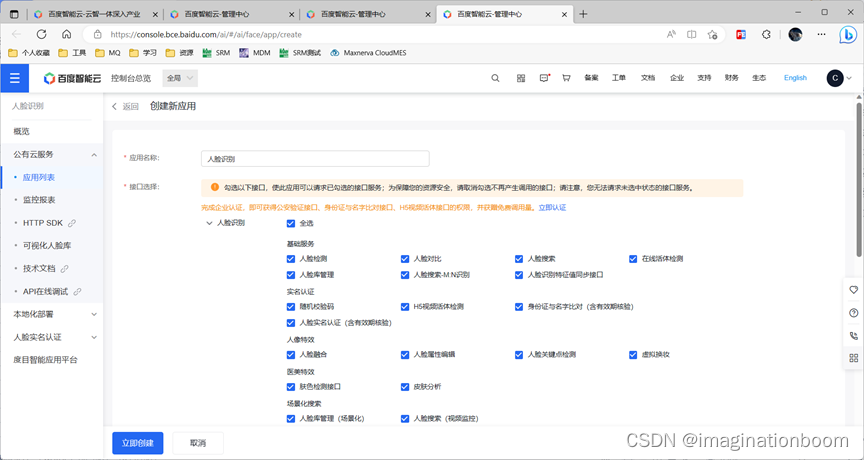The width and height of the screenshot is (864, 460).
Task: Toggle the 人脸融合 checkbox
Action: pyautogui.click(x=290, y=355)
